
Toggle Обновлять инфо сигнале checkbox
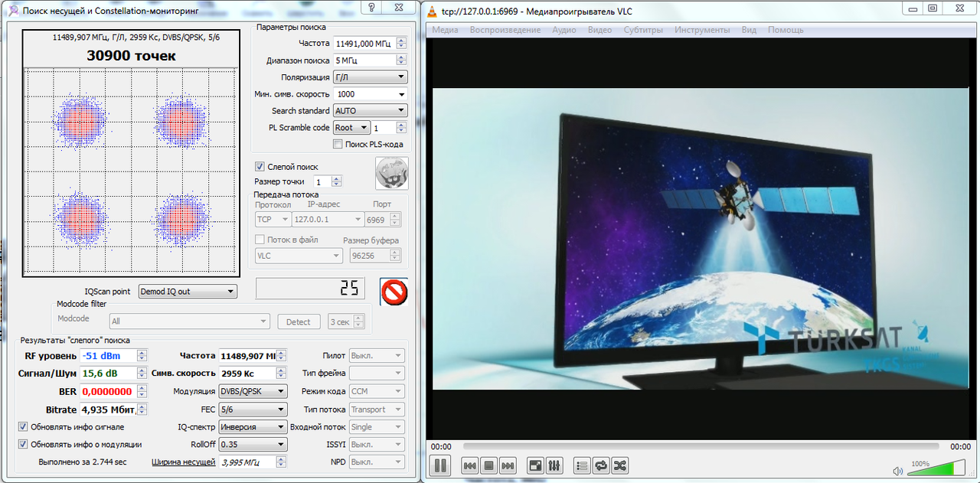23,426
